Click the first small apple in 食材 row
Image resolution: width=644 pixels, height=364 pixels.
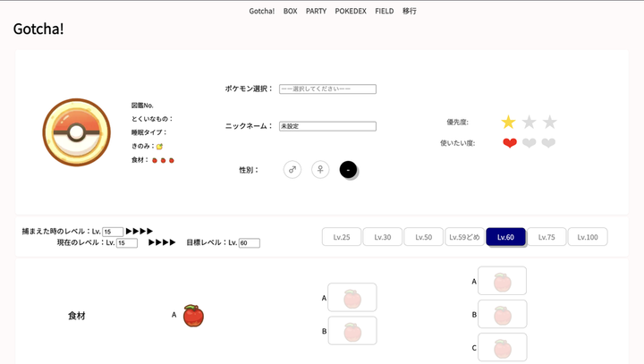155,160
